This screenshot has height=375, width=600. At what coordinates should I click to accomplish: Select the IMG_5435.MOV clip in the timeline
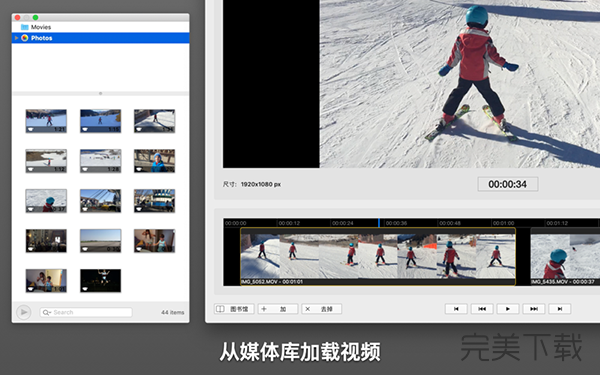(565, 256)
